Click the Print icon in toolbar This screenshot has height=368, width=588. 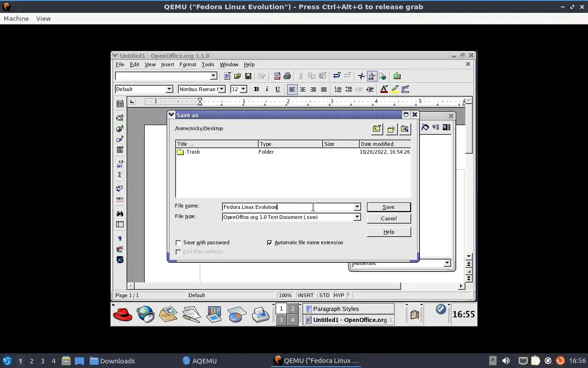pos(287,76)
